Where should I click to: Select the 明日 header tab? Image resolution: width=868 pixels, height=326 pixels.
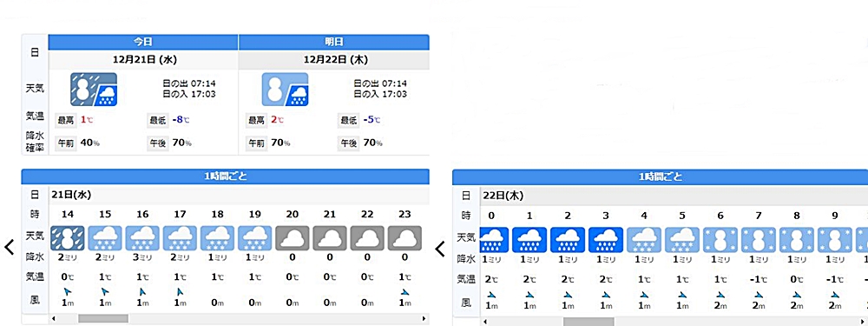[334, 42]
